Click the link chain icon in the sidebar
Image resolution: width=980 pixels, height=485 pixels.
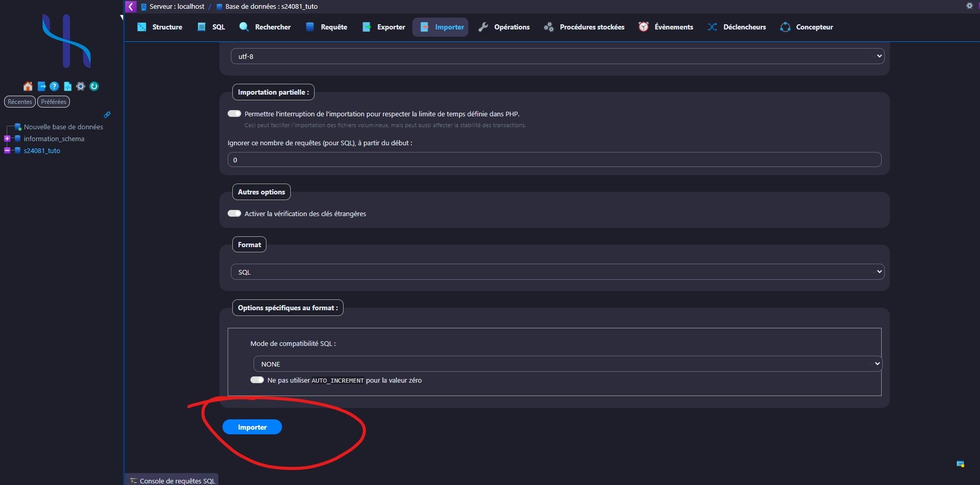pyautogui.click(x=107, y=115)
